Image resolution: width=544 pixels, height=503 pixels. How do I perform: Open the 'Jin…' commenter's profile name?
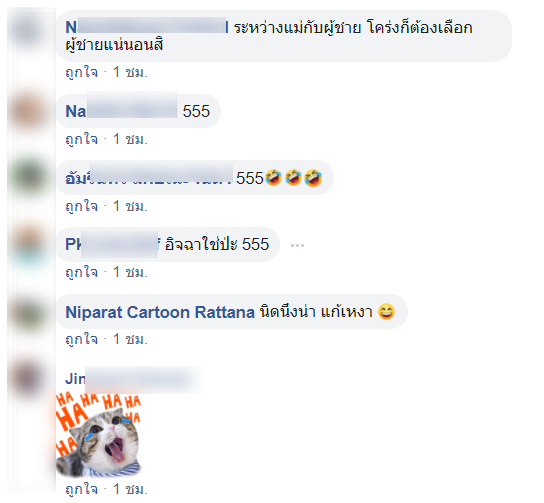tap(134, 379)
